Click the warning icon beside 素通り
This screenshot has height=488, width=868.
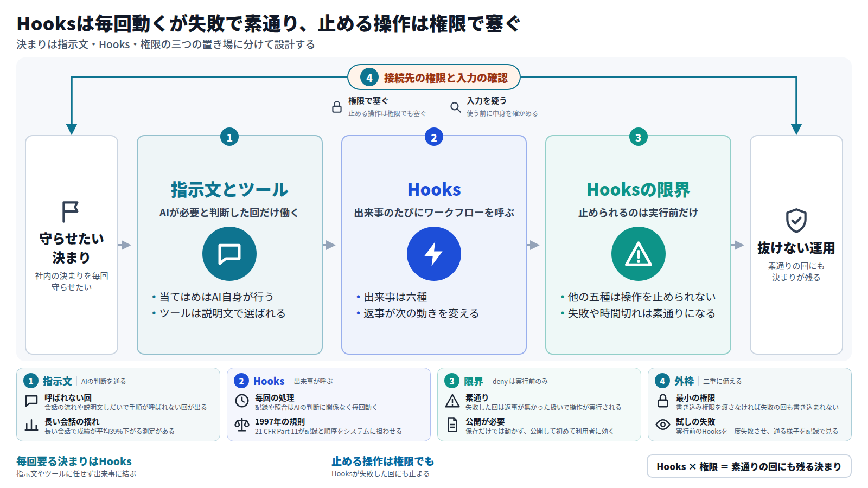click(452, 401)
